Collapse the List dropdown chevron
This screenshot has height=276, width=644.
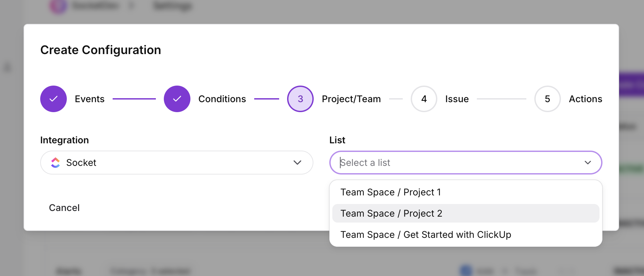pos(588,163)
